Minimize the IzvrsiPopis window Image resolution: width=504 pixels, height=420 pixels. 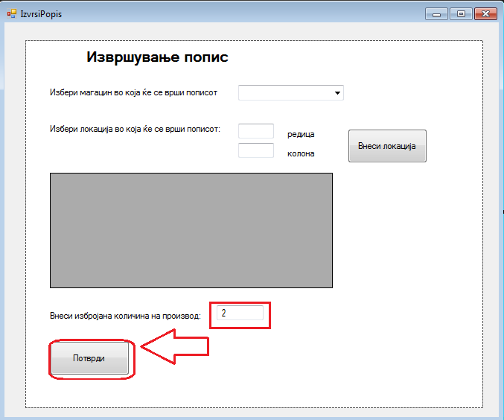[x=436, y=13]
